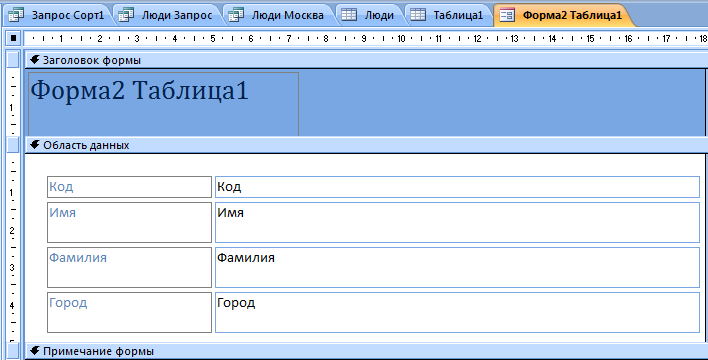Click the table icon on Люди tab
Image resolution: width=708 pixels, height=360 pixels.
click(349, 15)
